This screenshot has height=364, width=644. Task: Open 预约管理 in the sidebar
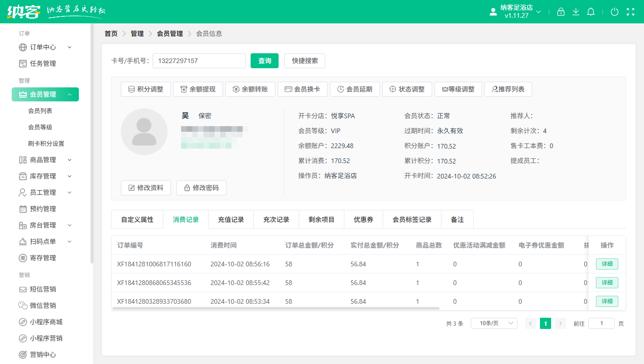click(43, 209)
